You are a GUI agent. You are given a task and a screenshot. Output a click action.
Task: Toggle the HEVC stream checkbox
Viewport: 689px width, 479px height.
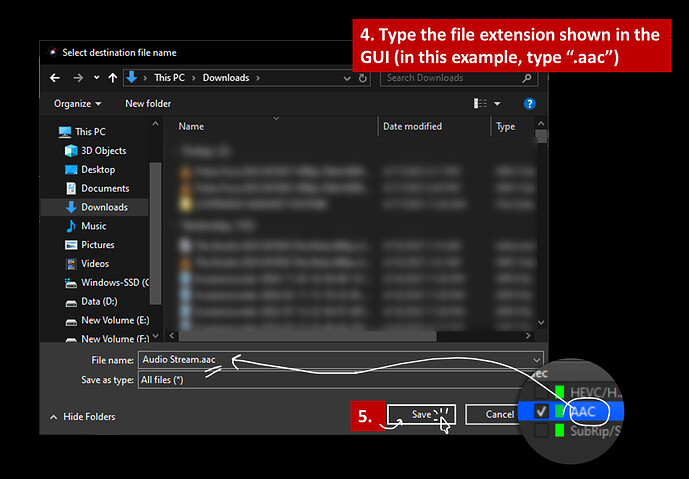pos(541,390)
